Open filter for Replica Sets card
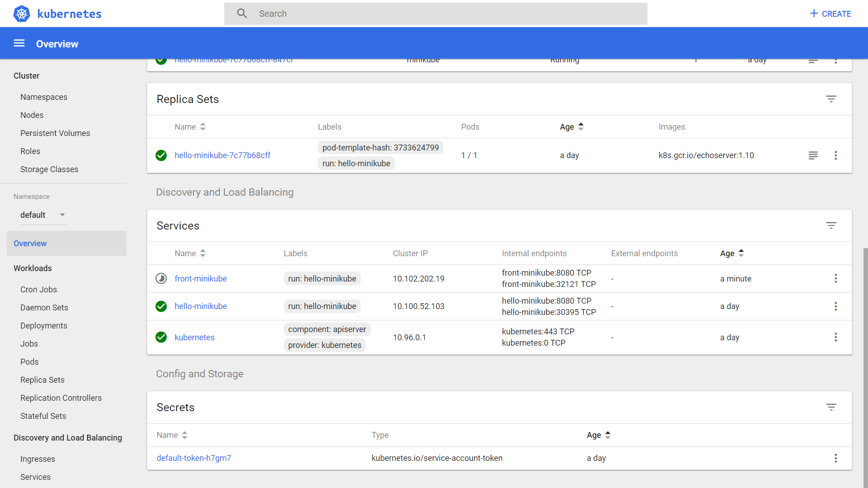The image size is (868, 488). click(831, 99)
